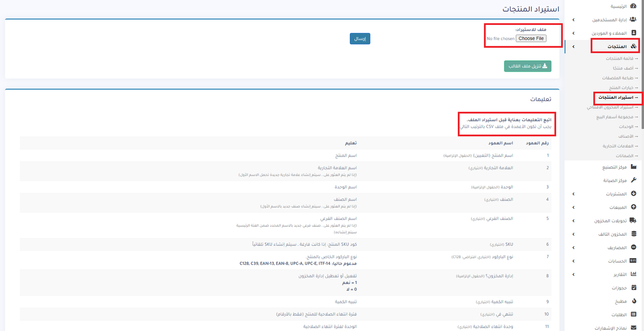Open طباعة الملصقات submenu item
Viewport: 644px width, 331px height.
tap(618, 78)
